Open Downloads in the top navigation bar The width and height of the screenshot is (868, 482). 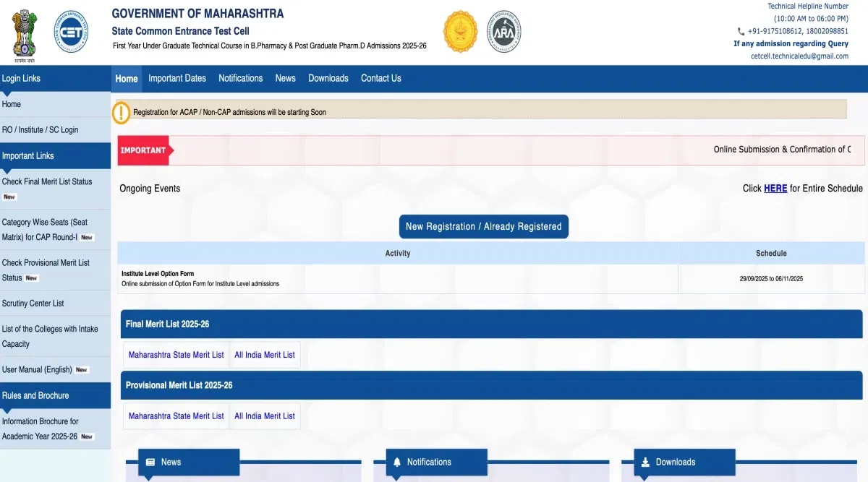[328, 78]
